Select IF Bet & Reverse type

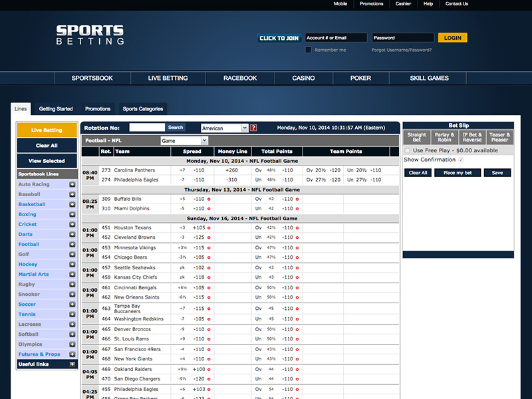coord(472,137)
